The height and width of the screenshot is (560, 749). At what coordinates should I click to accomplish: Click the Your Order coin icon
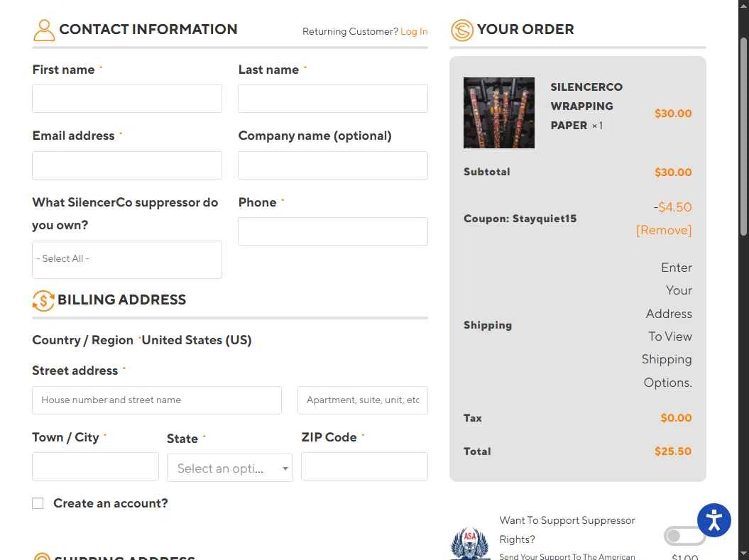click(x=462, y=30)
